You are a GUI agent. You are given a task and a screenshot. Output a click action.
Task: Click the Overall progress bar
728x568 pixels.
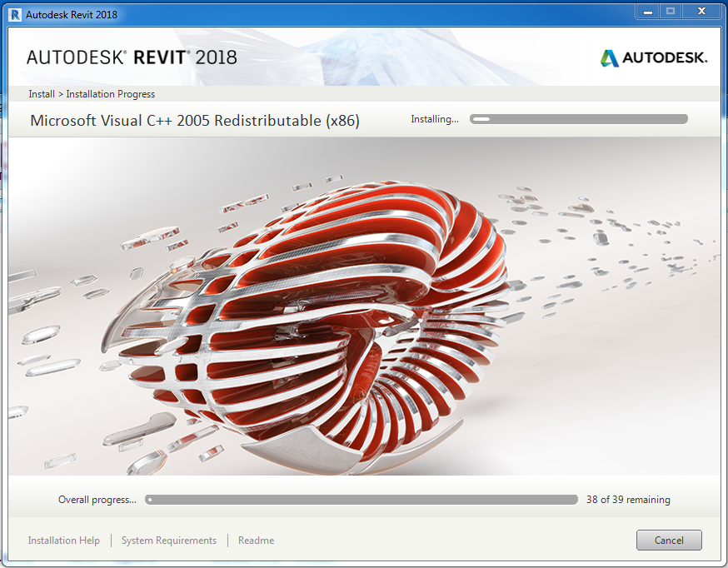click(361, 500)
